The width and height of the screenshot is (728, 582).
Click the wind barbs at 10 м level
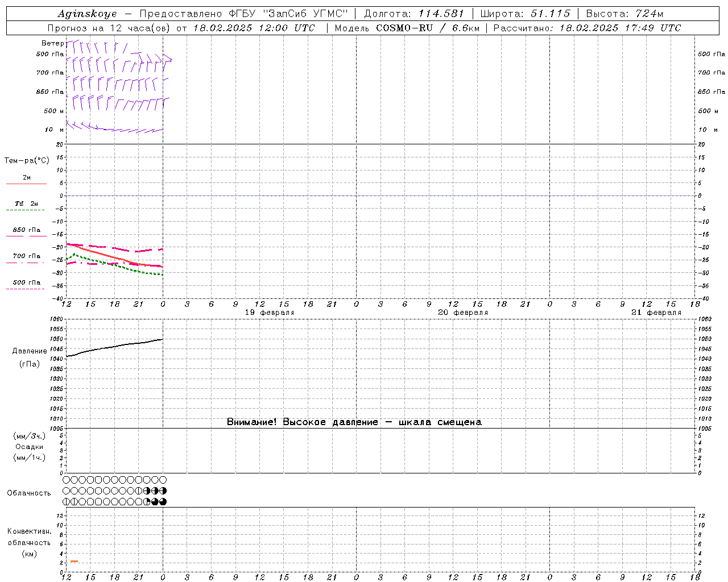tap(114, 127)
